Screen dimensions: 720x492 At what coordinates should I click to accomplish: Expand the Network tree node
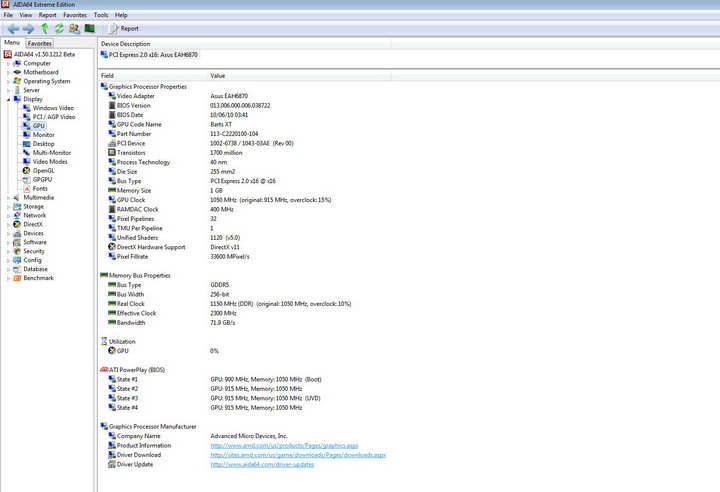(x=8, y=216)
